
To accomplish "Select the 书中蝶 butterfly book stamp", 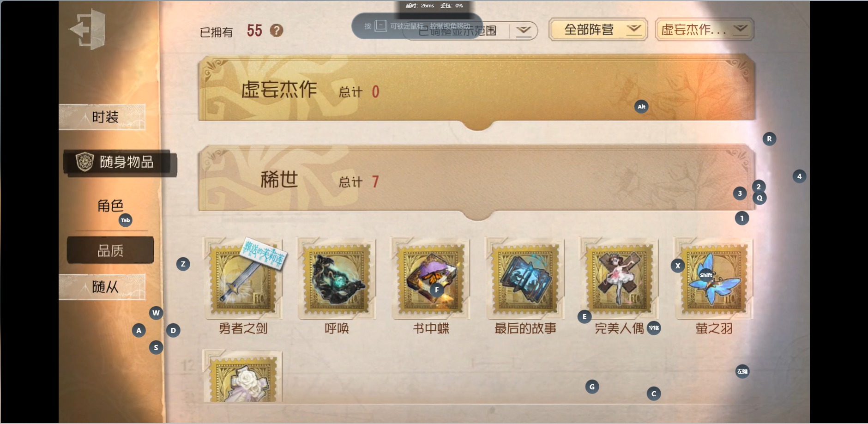I will 431,279.
